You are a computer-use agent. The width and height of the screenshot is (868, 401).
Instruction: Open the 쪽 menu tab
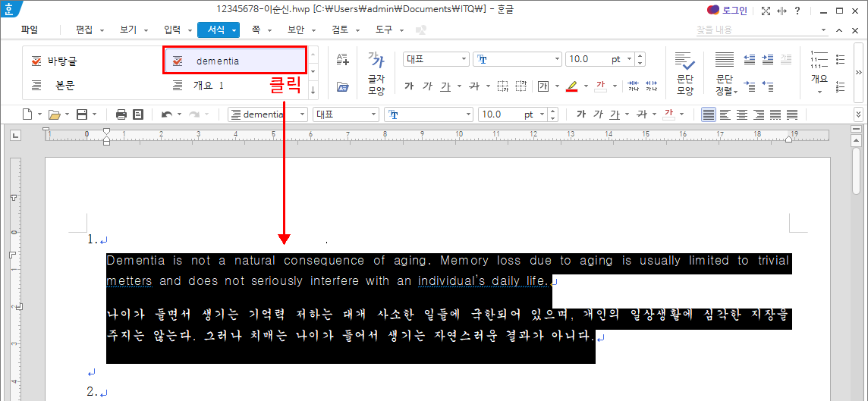(x=256, y=30)
